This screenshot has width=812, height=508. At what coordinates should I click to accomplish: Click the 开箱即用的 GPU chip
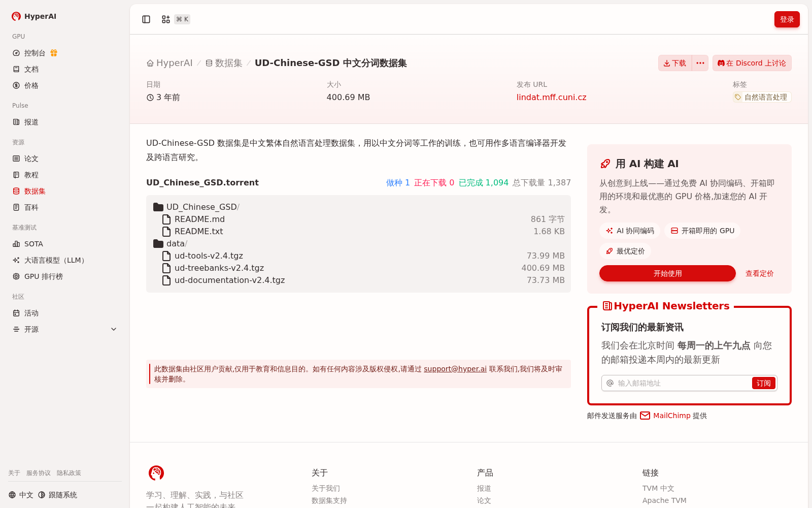(702, 231)
